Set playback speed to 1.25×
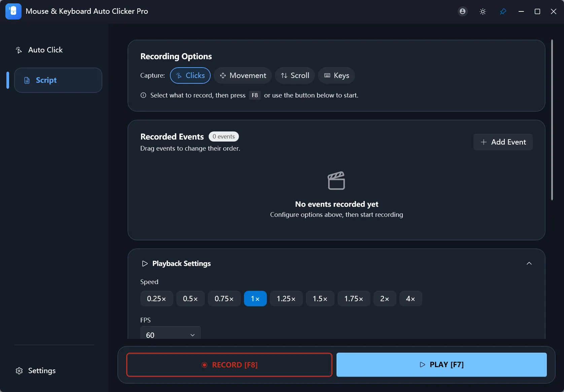This screenshot has height=392, width=564. (x=286, y=299)
